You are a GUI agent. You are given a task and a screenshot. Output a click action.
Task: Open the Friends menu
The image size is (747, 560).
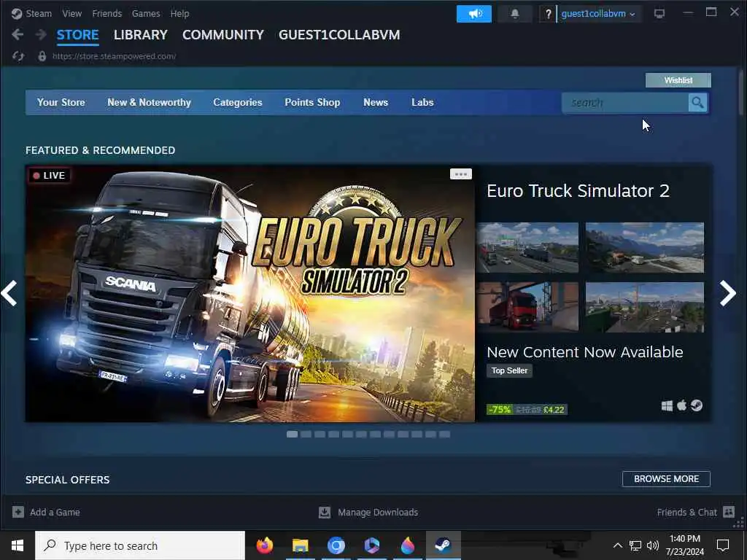[x=107, y=13]
